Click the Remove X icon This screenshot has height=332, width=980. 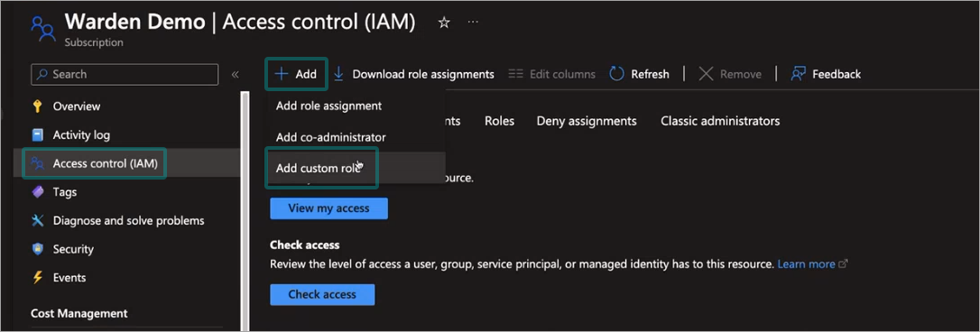click(x=707, y=74)
